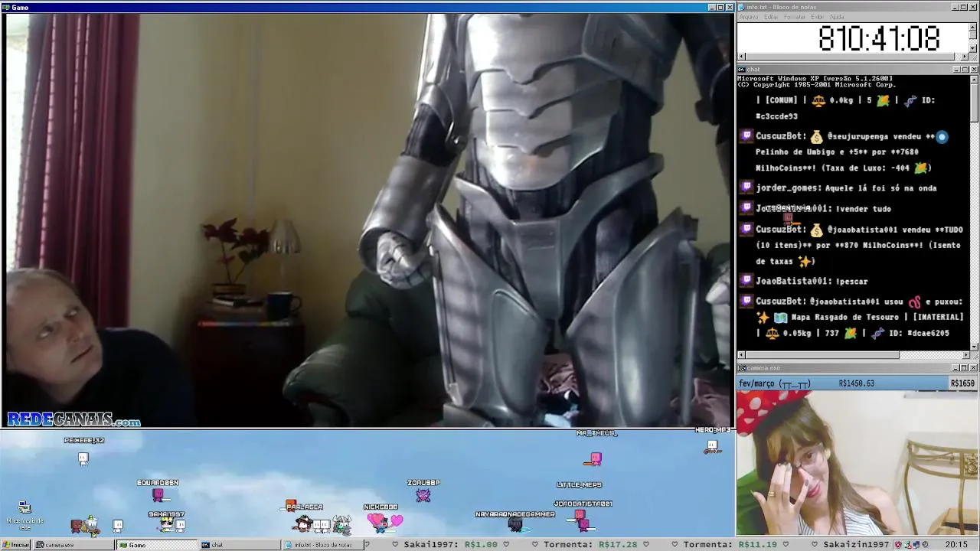Click the R$1650 goal value

pos(962,383)
